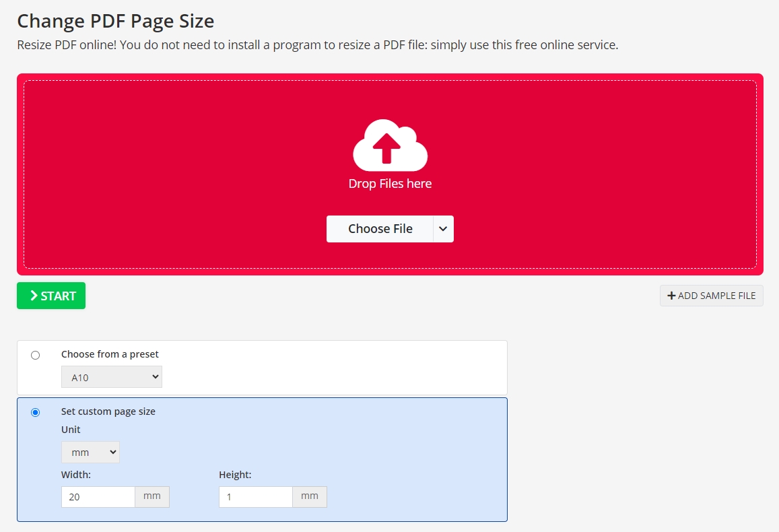This screenshot has height=532, width=779.
Task: Click the plus icon beside ADD SAMPLE FILE
Action: 671,295
